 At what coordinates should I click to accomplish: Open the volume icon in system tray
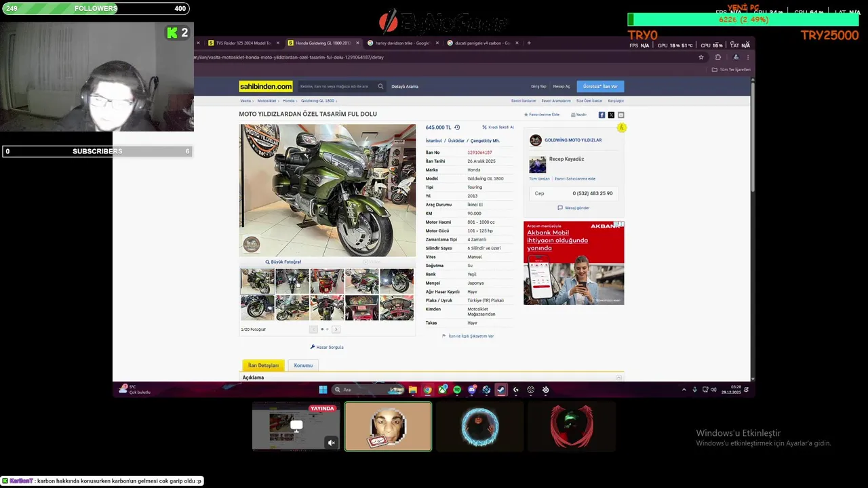[713, 390]
